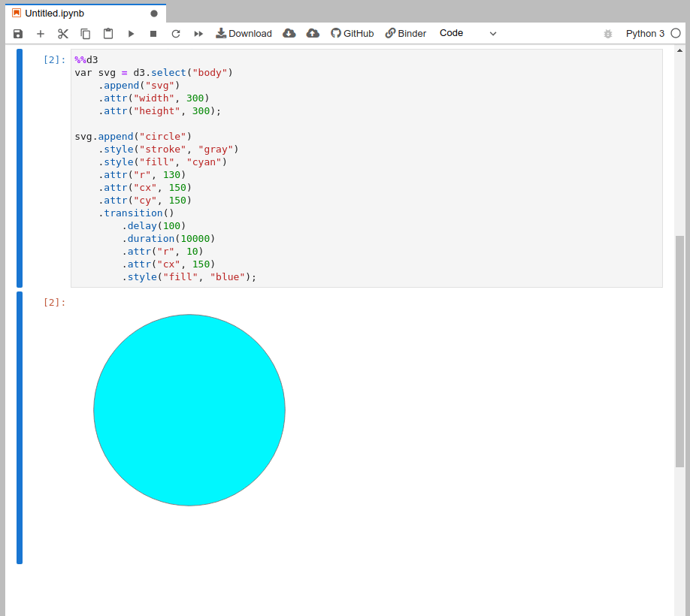Click inside the %%d3 code cell editor

[367, 168]
